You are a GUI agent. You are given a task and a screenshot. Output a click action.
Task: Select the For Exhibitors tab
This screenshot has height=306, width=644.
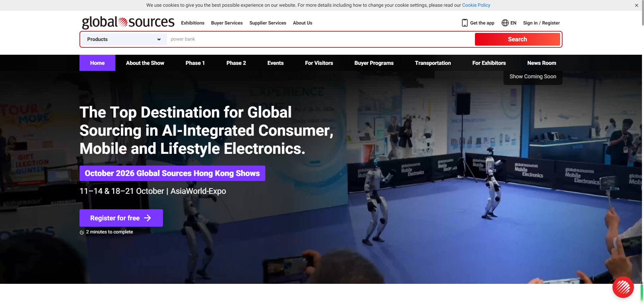[489, 63]
